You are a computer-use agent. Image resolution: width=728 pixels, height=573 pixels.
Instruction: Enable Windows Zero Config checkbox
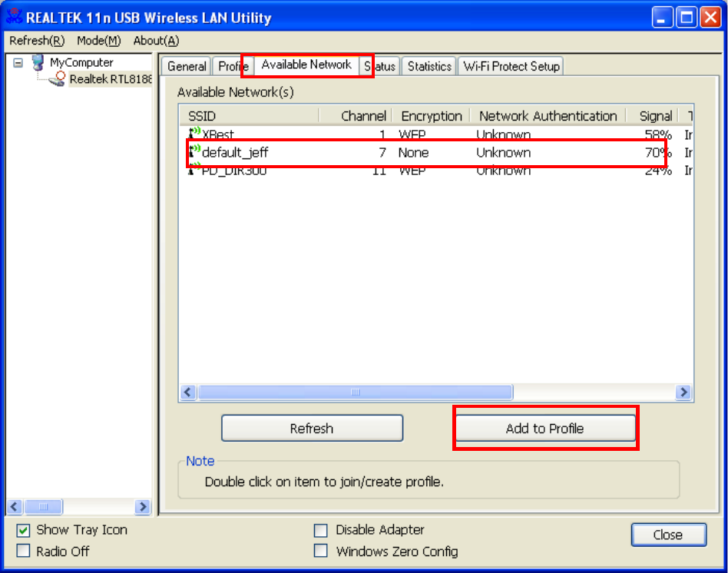point(320,551)
